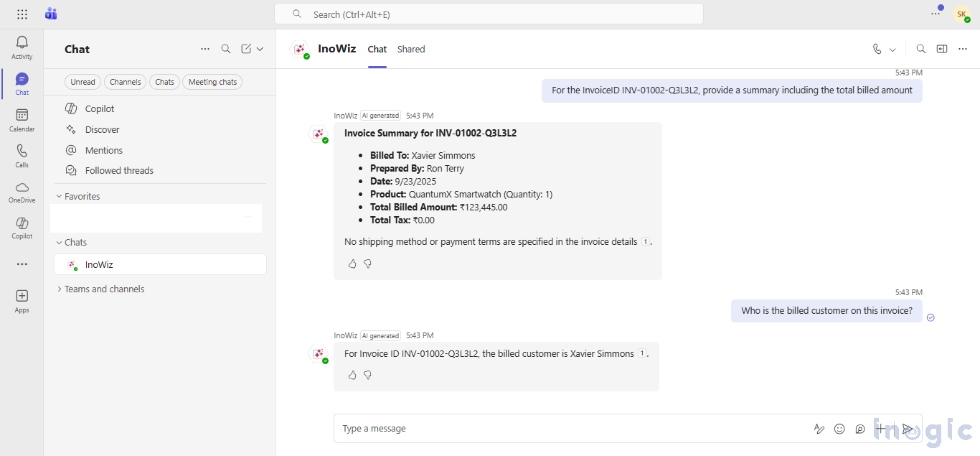Collapse the Favorites section
The height and width of the screenshot is (456, 980).
(59, 196)
